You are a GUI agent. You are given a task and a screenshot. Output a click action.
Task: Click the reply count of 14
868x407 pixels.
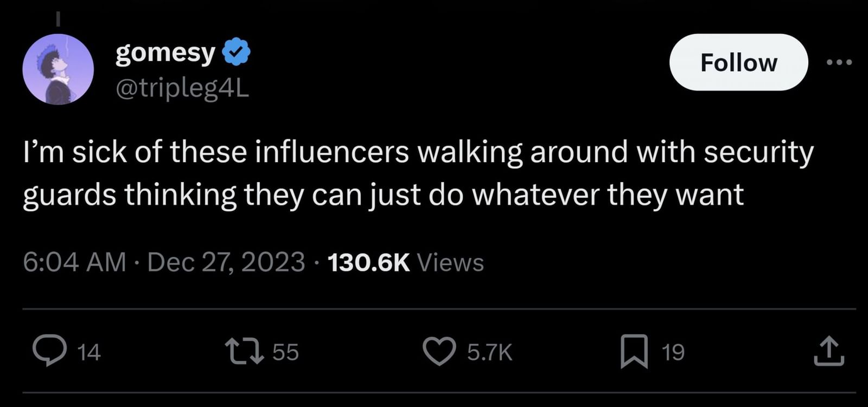coord(89,352)
